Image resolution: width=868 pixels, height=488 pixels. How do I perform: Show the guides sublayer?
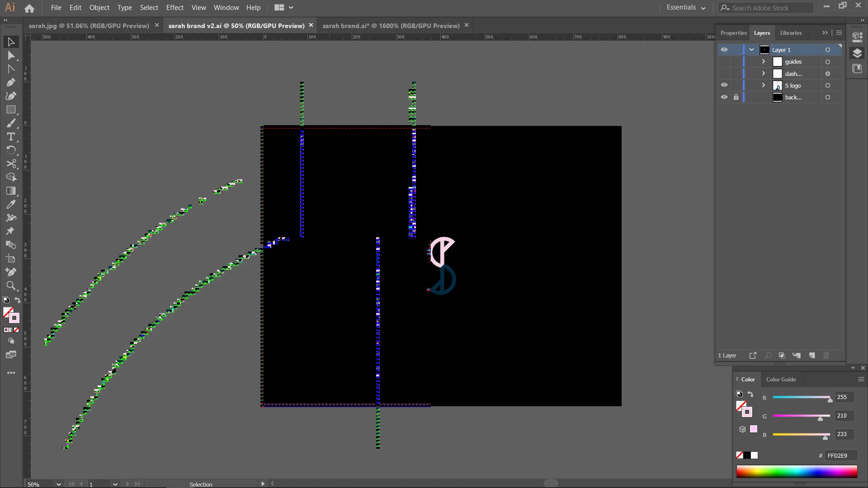click(724, 61)
